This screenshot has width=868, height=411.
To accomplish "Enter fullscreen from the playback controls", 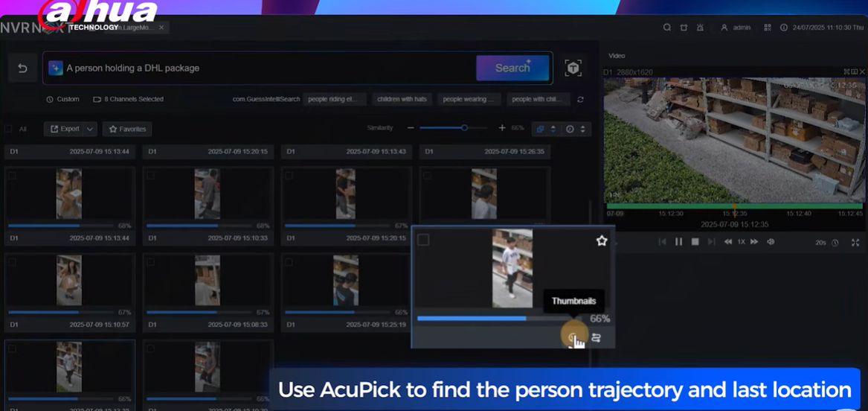I will (855, 243).
